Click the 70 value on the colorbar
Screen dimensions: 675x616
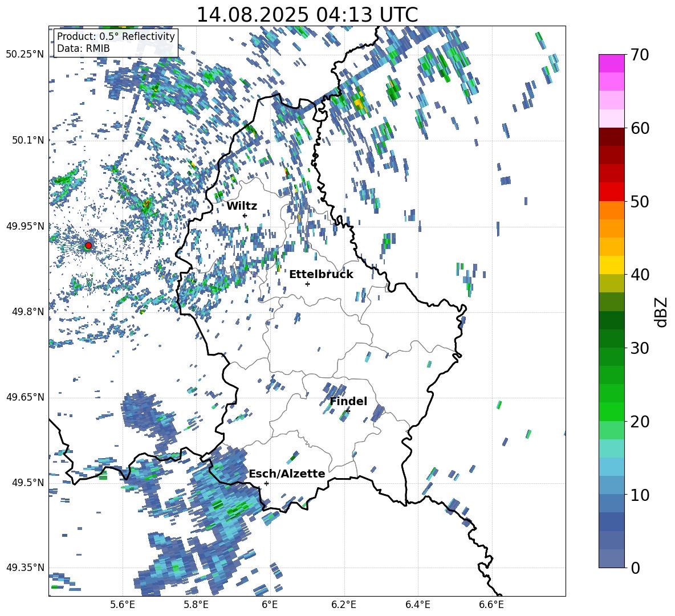click(x=639, y=55)
